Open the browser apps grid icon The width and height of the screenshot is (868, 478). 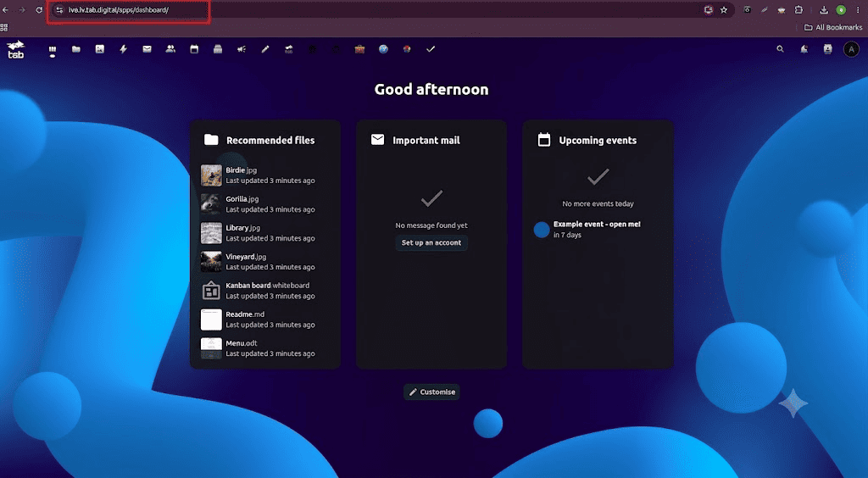[x=4, y=27]
